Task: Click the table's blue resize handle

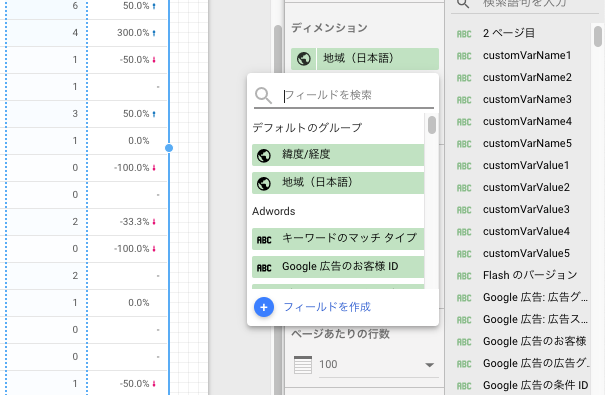Action: coord(169,148)
